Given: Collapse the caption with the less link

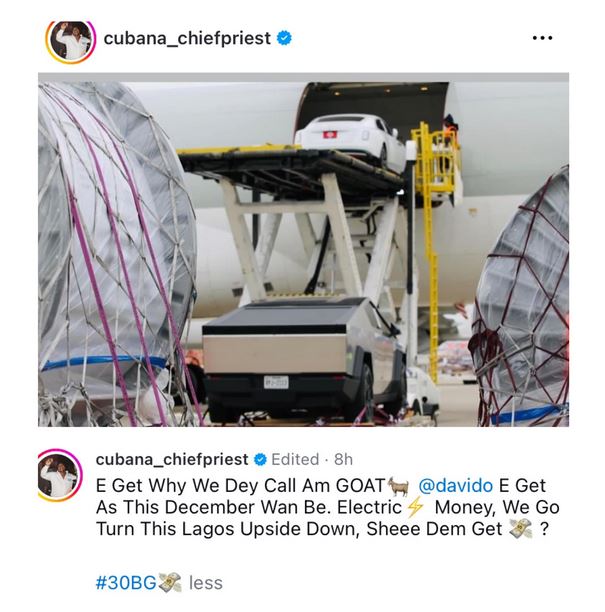Looking at the screenshot, I should pos(206,583).
